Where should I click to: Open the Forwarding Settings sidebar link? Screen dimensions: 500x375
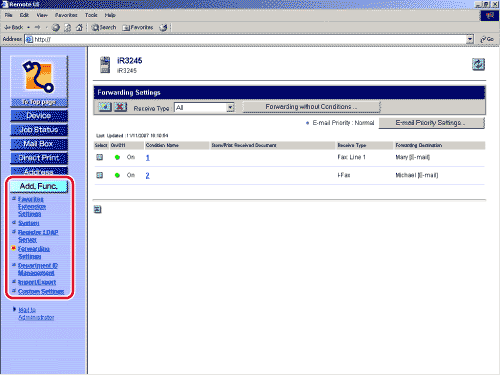point(34,253)
